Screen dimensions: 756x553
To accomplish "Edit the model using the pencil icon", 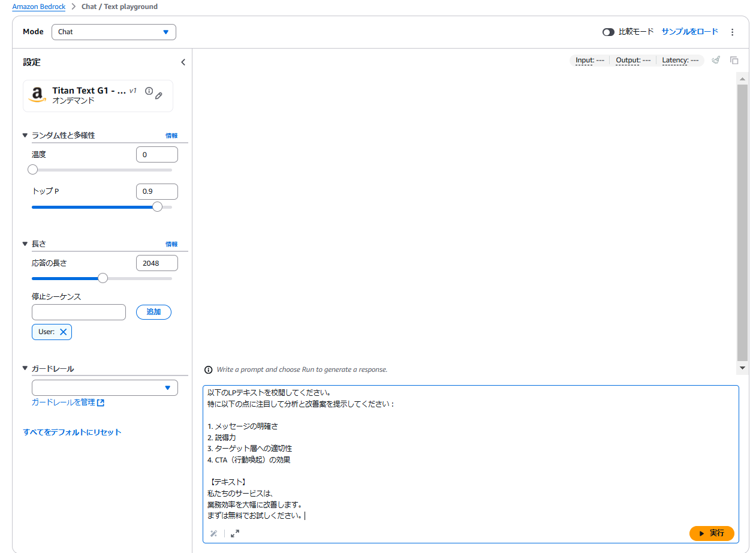I will [159, 95].
